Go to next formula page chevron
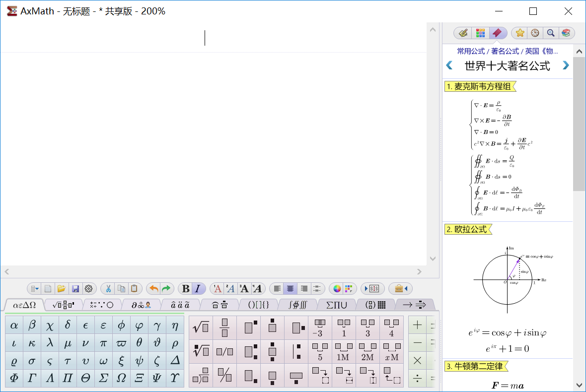The height and width of the screenshot is (392, 586). tap(566, 65)
